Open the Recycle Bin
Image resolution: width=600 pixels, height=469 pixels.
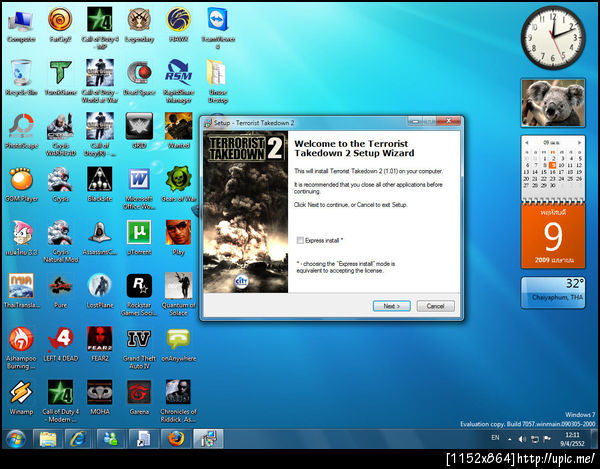[x=21, y=78]
